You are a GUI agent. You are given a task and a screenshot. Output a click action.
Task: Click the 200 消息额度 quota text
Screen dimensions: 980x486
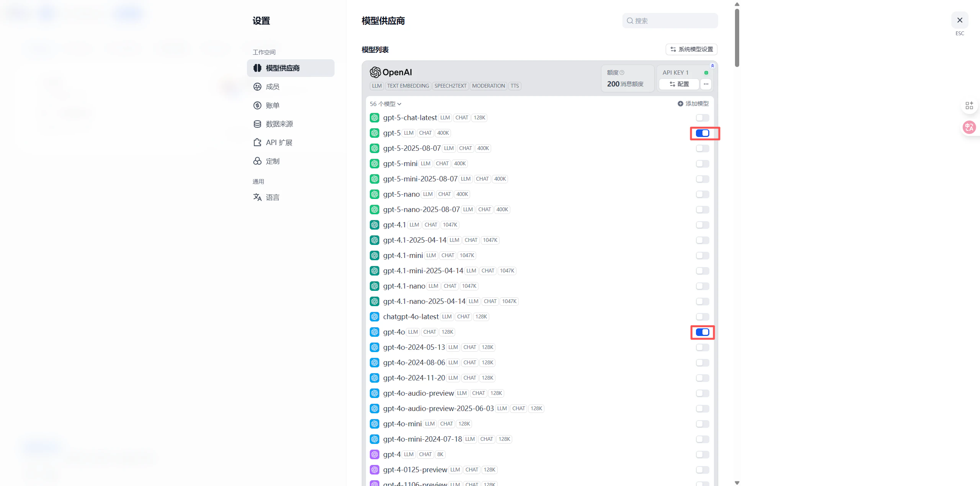pos(625,84)
